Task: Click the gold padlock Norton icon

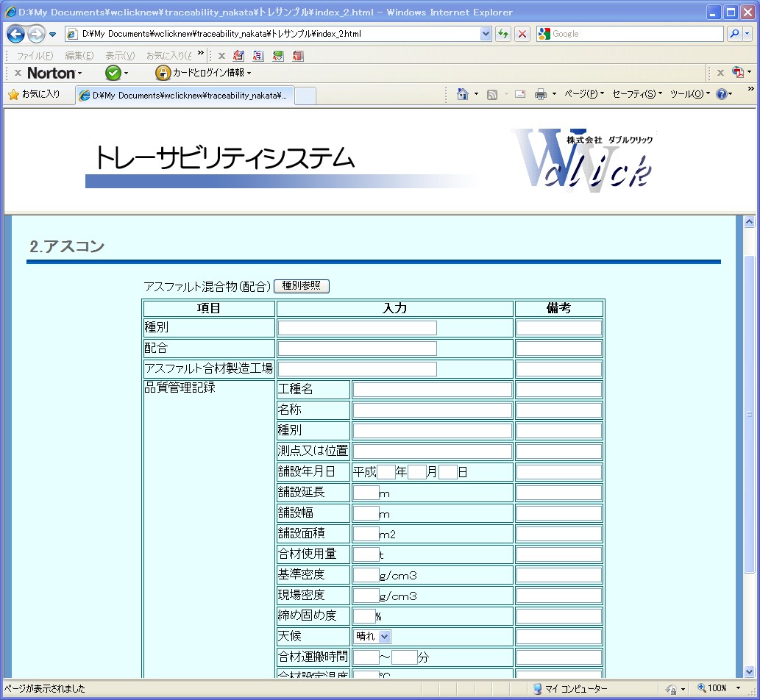Action: tap(163, 73)
